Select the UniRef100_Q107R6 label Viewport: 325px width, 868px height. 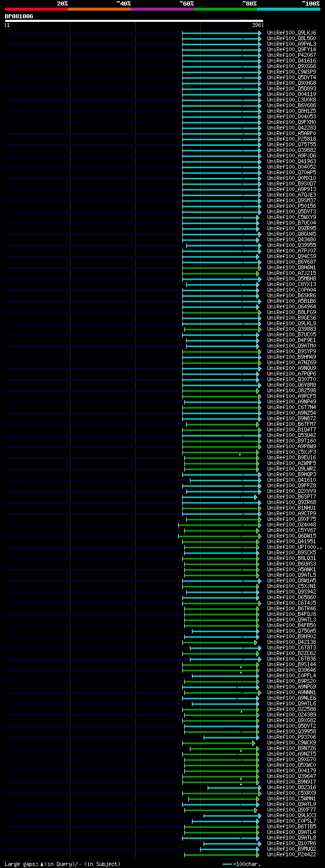tap(291, 843)
